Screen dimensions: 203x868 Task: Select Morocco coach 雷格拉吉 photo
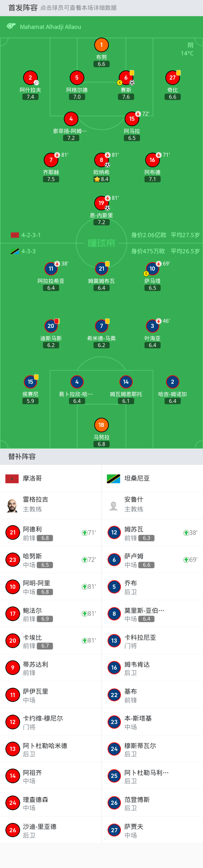12,505
